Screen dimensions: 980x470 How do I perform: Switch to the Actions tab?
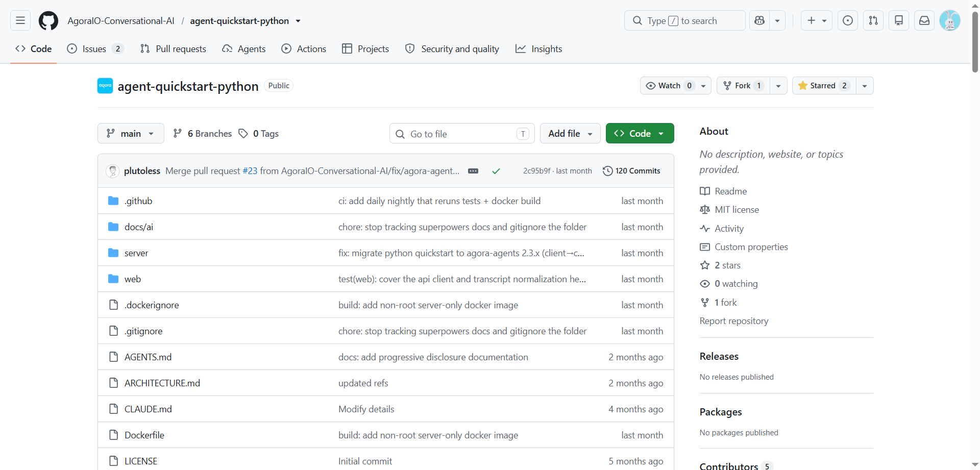pyautogui.click(x=304, y=49)
